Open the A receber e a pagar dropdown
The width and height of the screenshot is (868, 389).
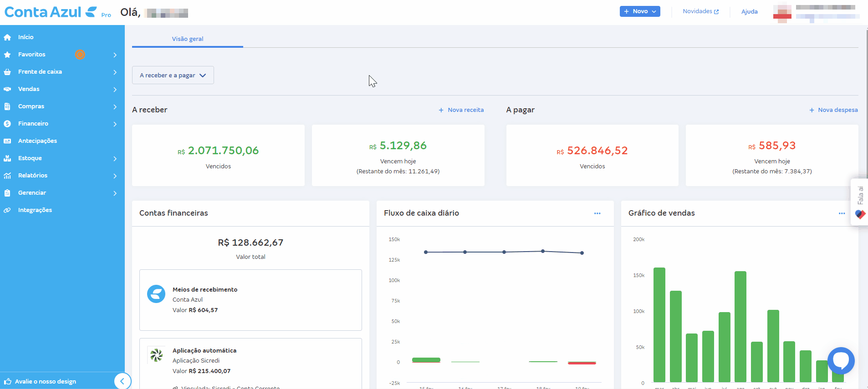(x=173, y=76)
